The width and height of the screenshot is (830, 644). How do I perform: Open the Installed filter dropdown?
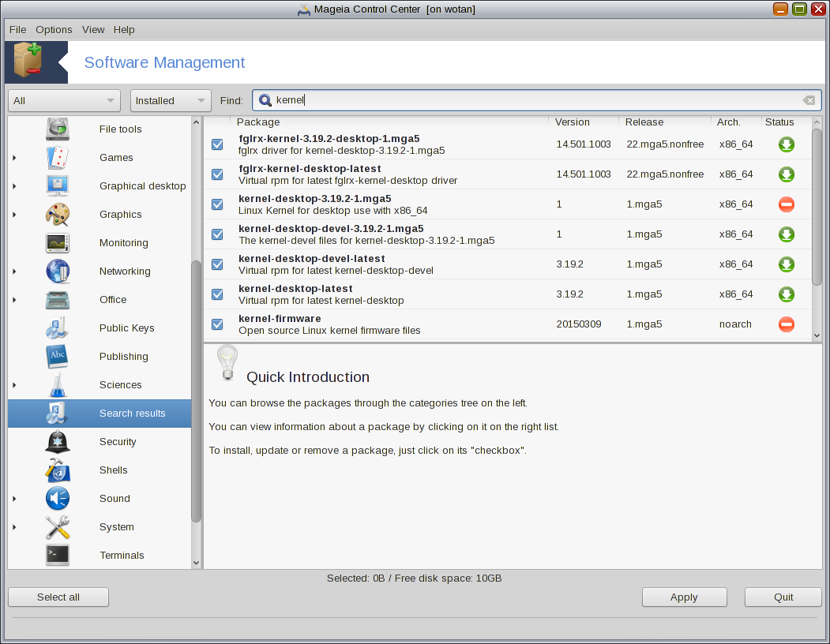coord(171,100)
